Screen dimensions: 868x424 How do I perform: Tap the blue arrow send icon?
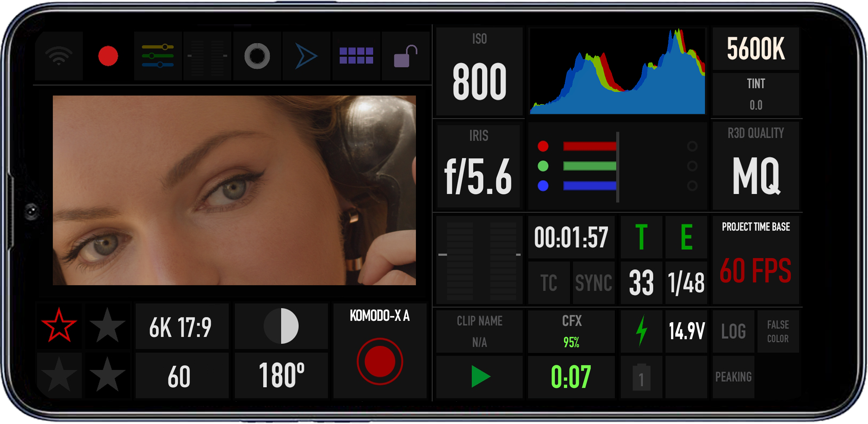coord(306,56)
